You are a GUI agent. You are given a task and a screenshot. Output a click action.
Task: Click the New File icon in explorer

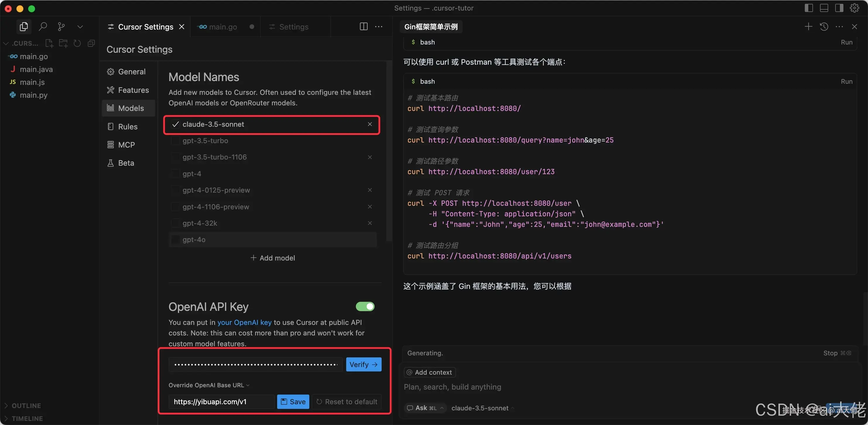49,43
